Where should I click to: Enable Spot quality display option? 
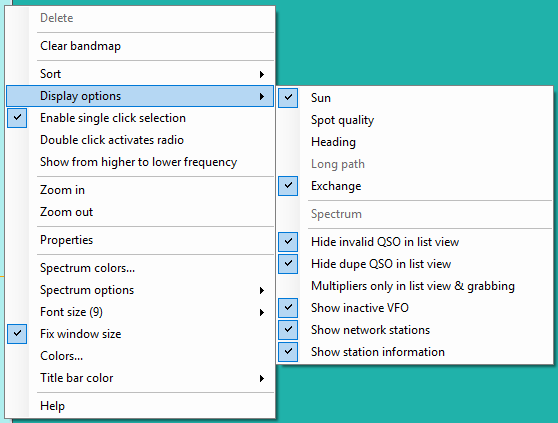415,120
